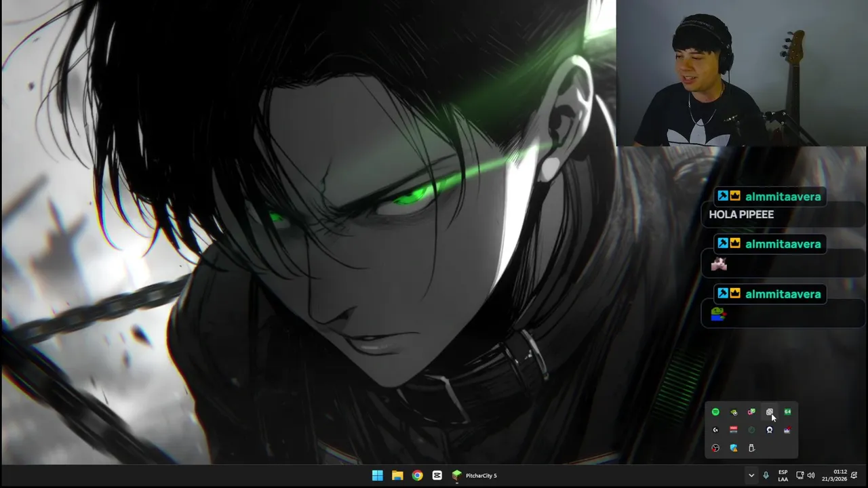This screenshot has height=488, width=868.
Task: Launch Google Chrome from the taskbar
Action: pos(417,476)
